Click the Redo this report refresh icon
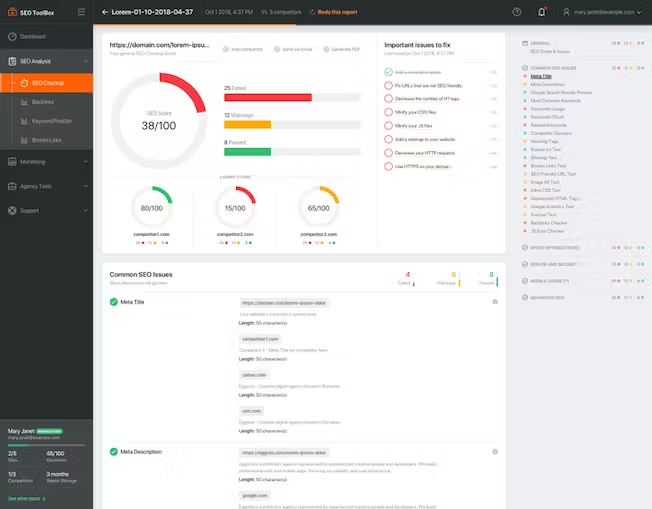Viewport: 652px width, 509px height. point(312,12)
